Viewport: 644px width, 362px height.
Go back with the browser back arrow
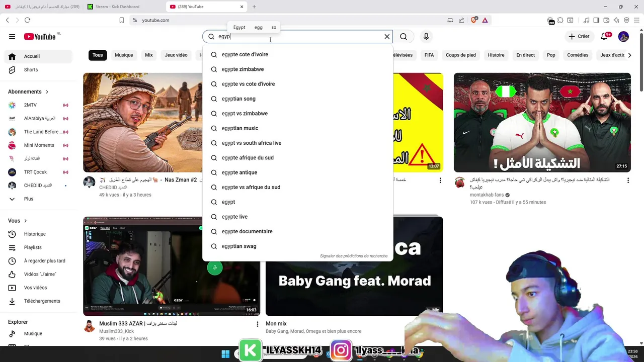[8, 20]
